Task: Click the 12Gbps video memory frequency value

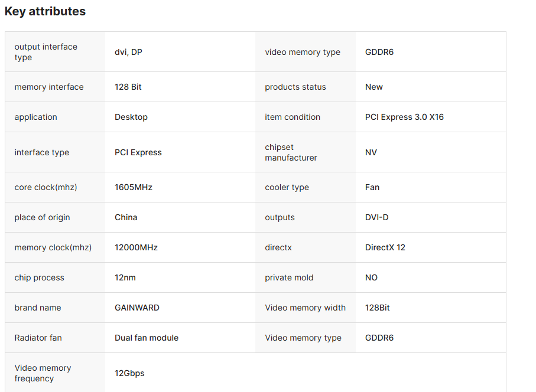Action: tap(129, 373)
